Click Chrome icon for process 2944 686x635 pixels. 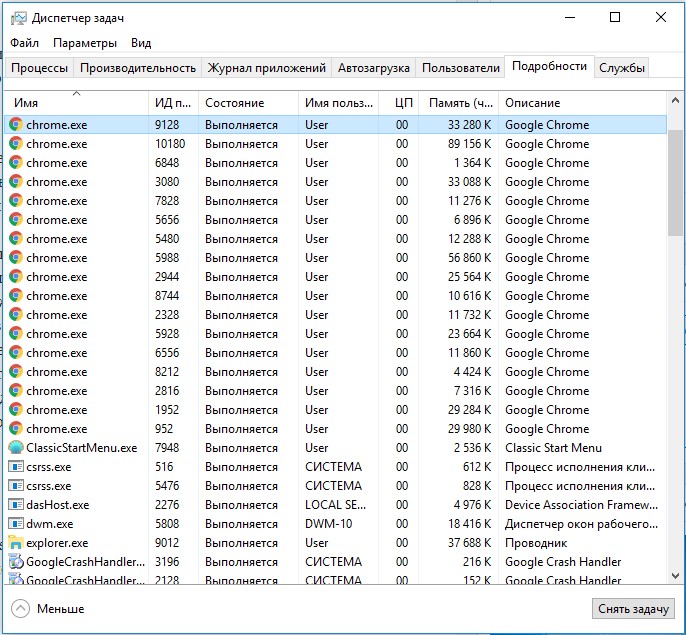tap(16, 277)
